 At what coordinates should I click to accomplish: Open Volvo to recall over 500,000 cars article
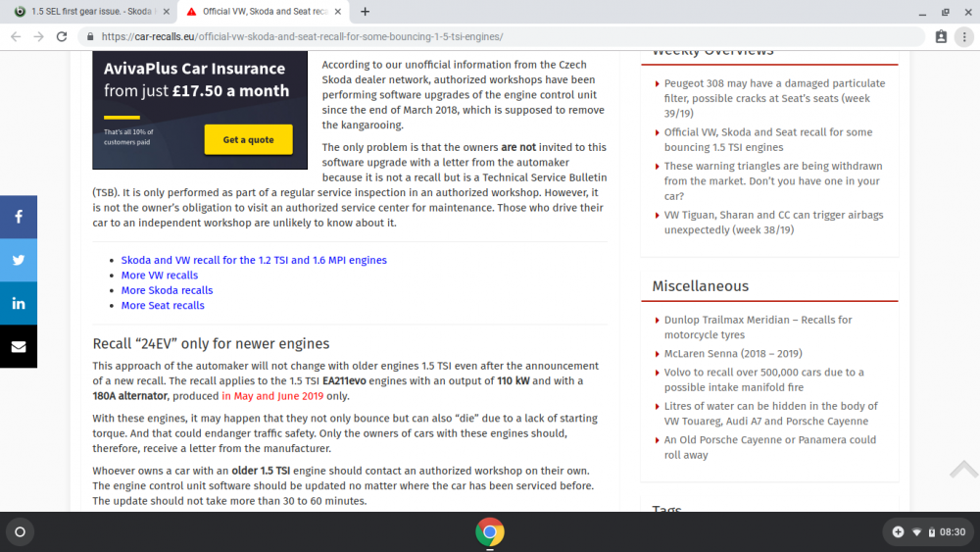point(763,379)
